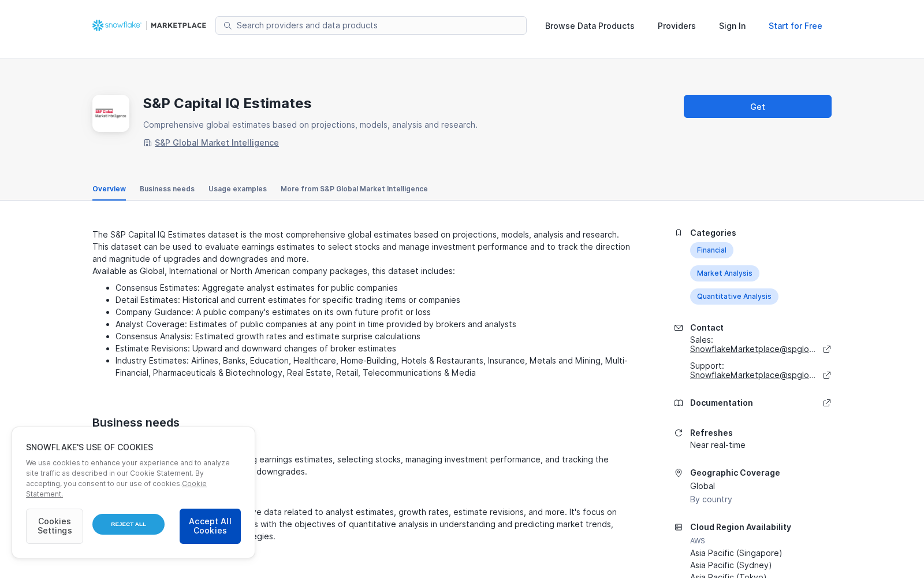Open Browse Data Products menu
The width and height of the screenshot is (924, 578).
click(590, 26)
